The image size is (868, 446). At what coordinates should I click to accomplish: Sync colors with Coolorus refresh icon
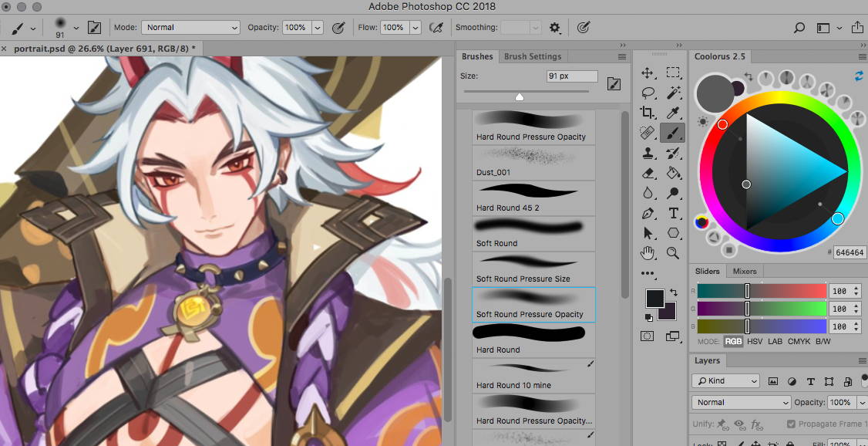[x=860, y=75]
